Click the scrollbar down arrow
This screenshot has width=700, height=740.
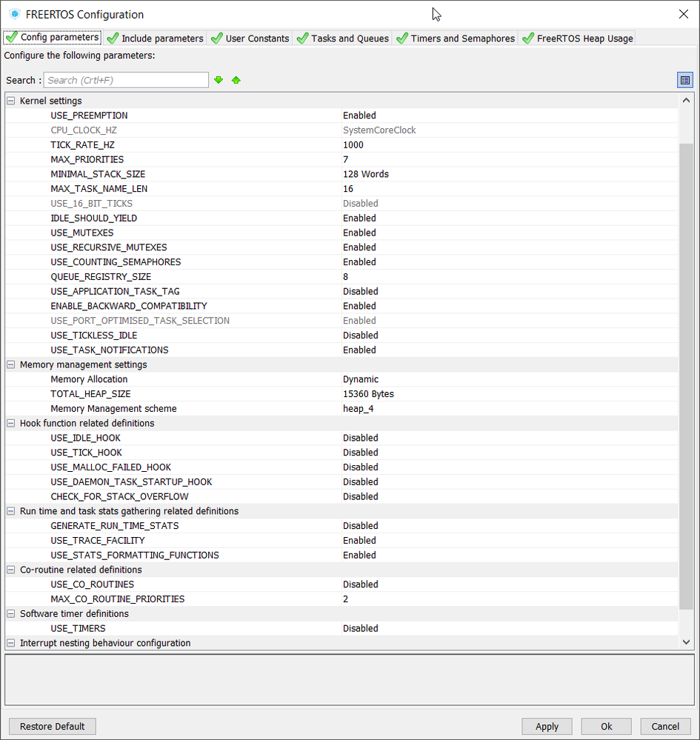point(686,642)
